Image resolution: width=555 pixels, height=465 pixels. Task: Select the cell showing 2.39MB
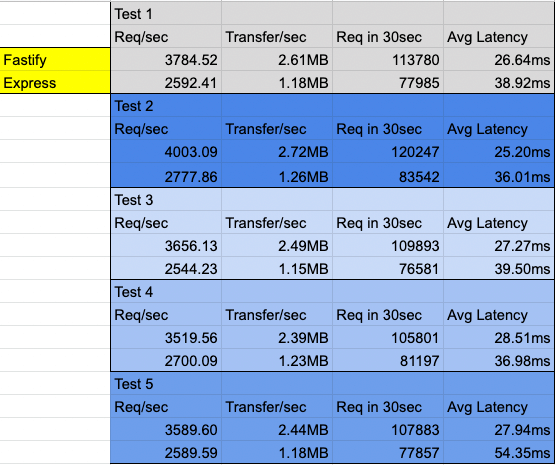(277, 337)
